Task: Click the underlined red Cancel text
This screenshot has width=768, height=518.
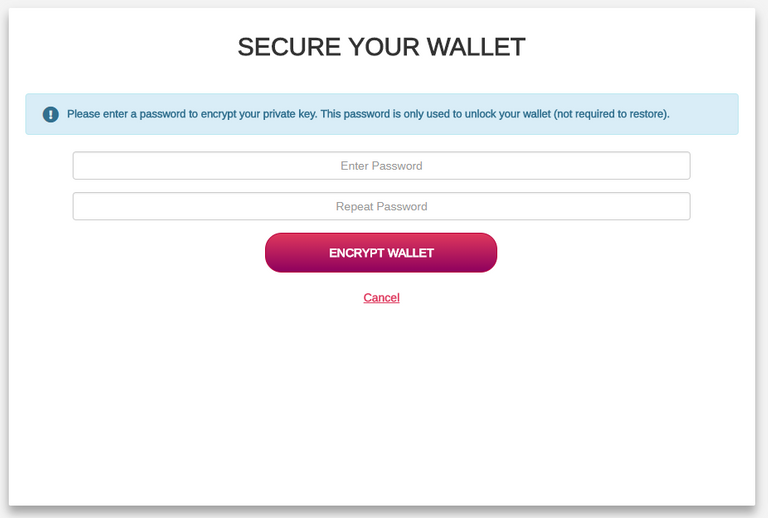Action: [x=381, y=298]
